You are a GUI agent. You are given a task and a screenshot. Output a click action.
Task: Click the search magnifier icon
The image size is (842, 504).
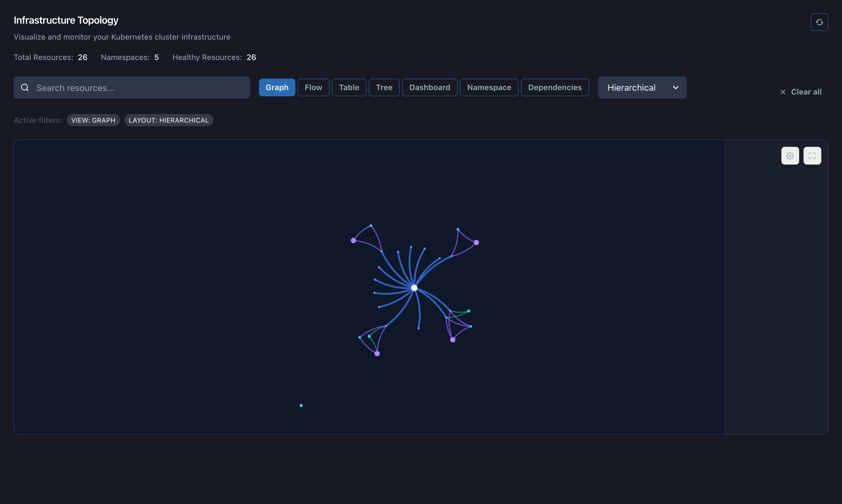(25, 87)
